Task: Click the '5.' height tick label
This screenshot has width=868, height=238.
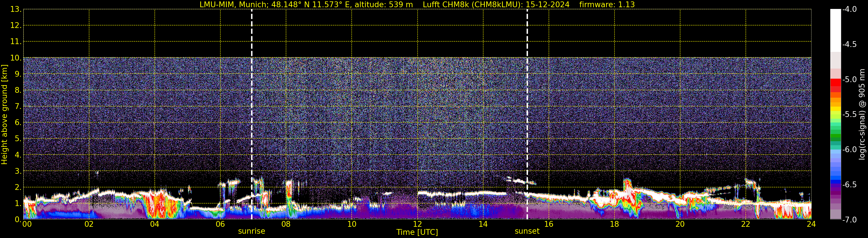Action: point(18,139)
